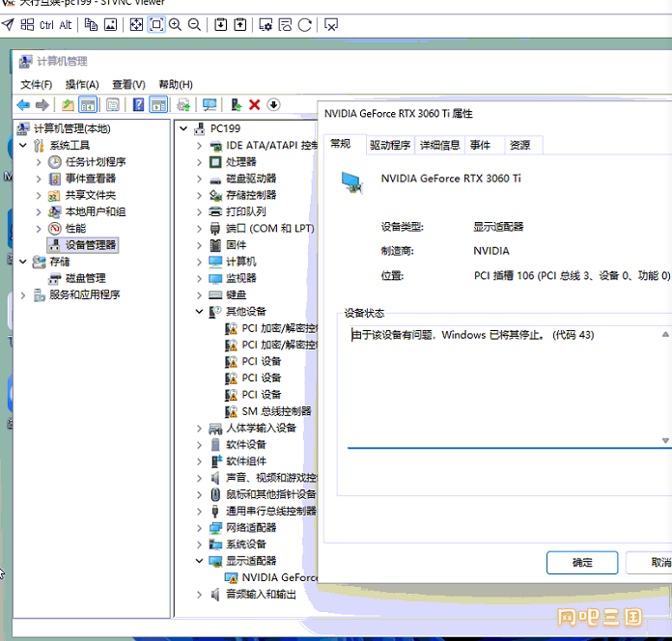Switch to the 驱动程序 tab
The width and height of the screenshot is (672, 641).
[x=390, y=145]
